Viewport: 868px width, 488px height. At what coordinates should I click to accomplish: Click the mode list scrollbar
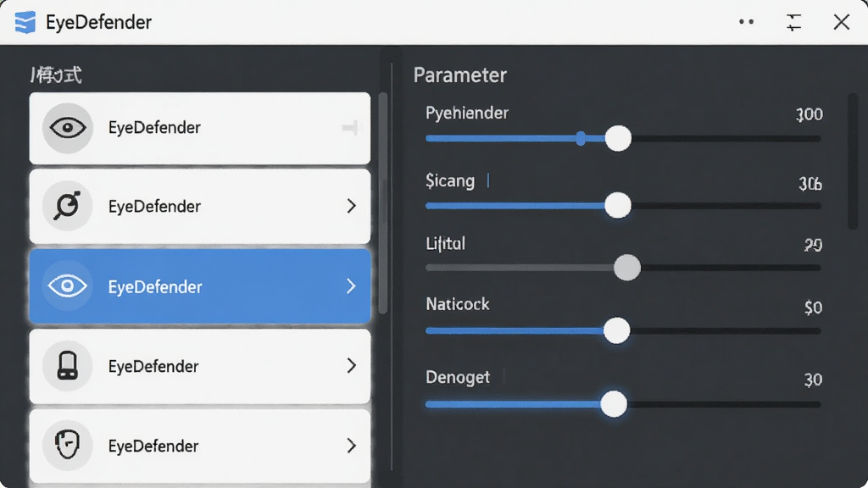[383, 203]
